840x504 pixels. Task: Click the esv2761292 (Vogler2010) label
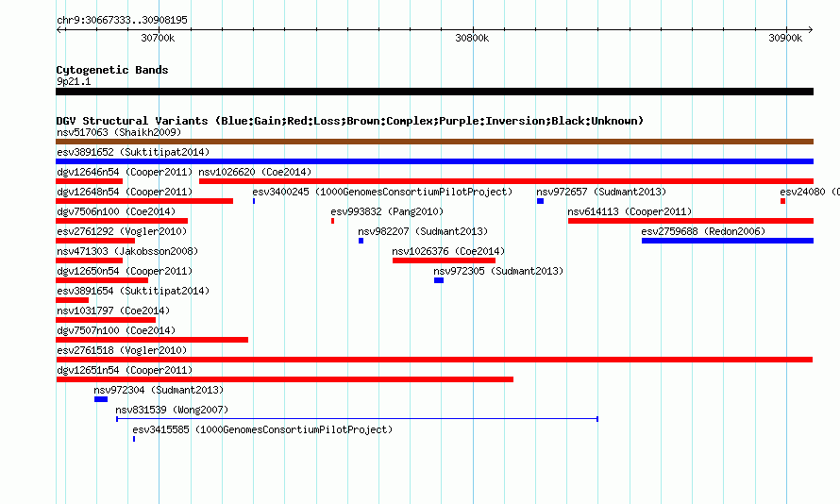[x=122, y=231]
